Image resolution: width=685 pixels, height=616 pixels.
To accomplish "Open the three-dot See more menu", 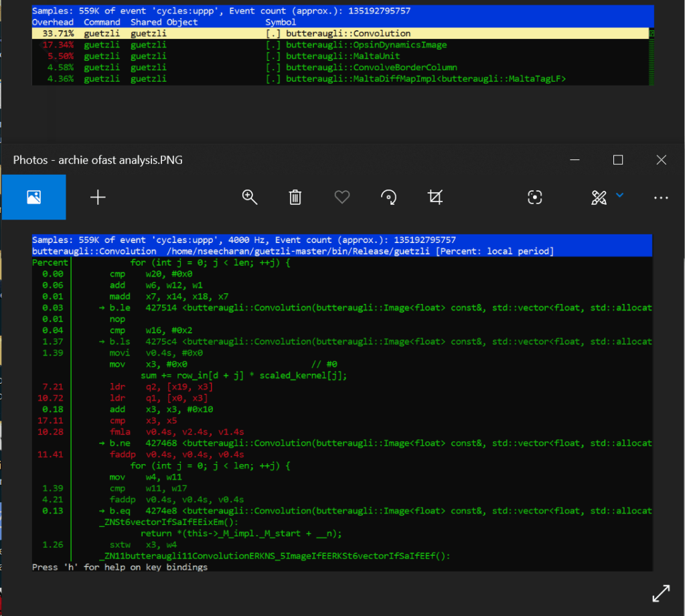I will pyautogui.click(x=661, y=198).
